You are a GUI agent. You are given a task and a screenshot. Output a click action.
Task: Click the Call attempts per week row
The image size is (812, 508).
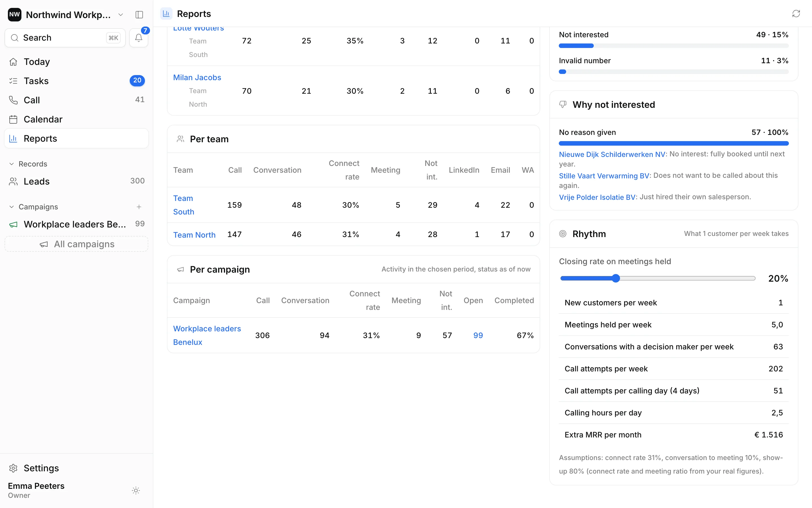674,369
